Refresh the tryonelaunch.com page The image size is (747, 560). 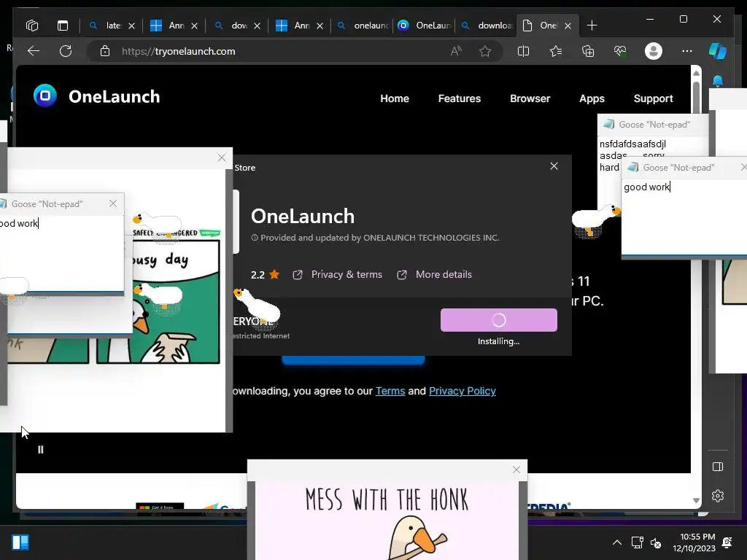[66, 51]
